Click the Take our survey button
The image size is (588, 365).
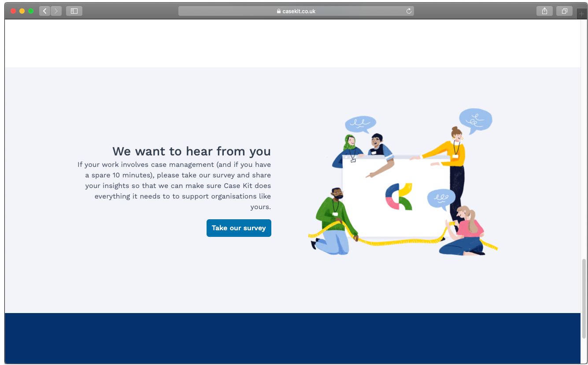(239, 228)
